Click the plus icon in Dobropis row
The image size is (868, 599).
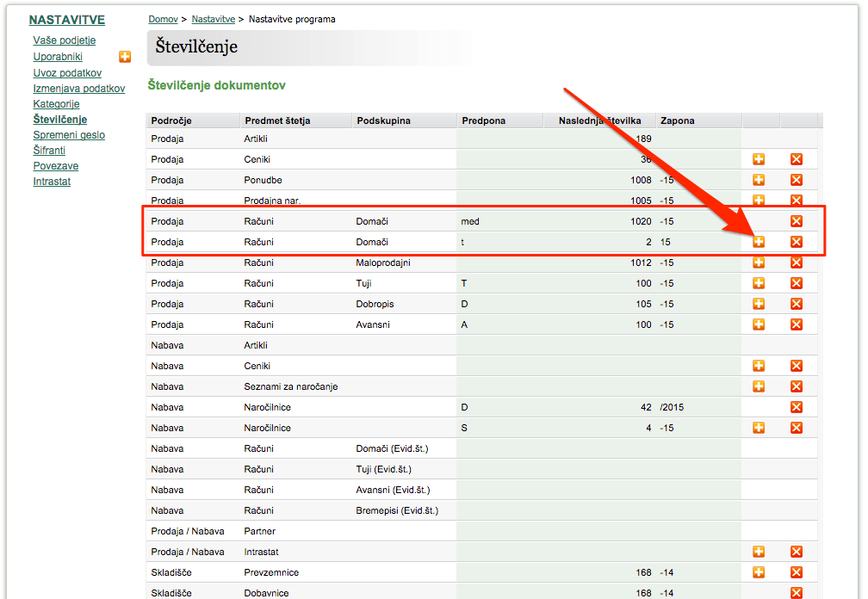click(x=759, y=304)
